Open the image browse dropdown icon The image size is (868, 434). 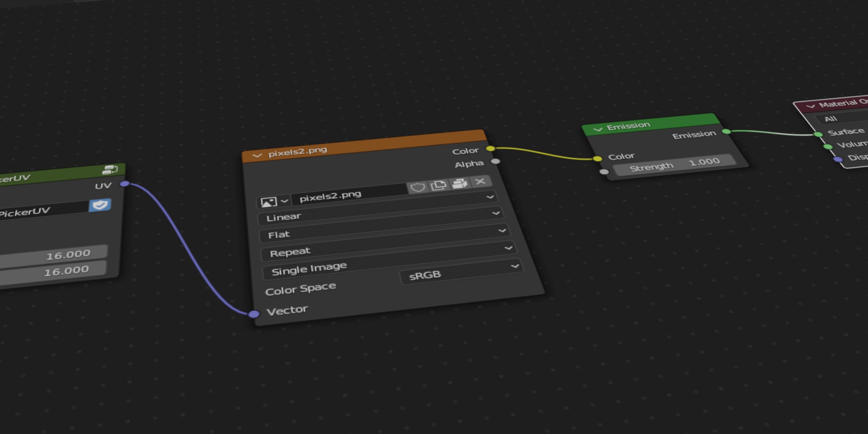[x=274, y=201]
